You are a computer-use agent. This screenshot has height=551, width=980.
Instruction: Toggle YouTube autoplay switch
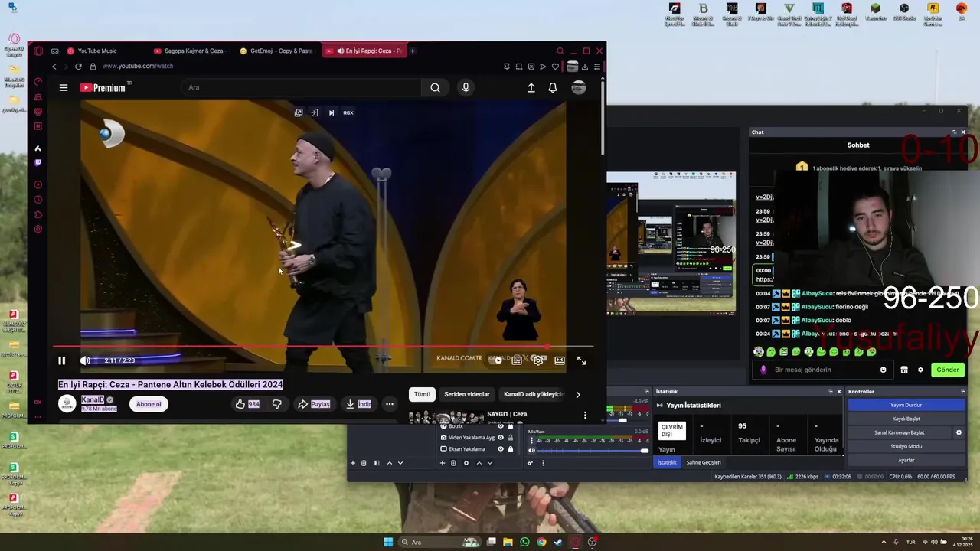click(x=496, y=360)
